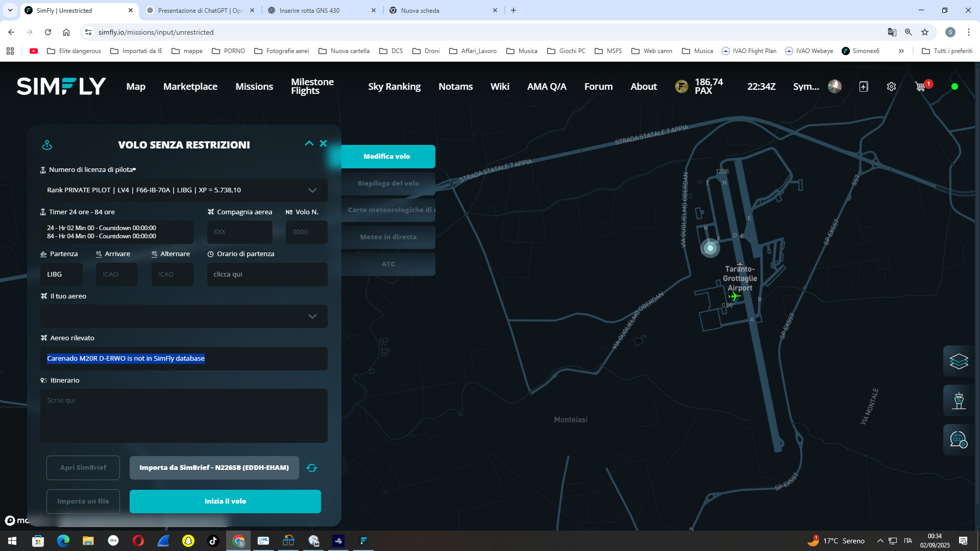This screenshot has height=551, width=980.
Task: Click the anchor icon in panel header
Action: [x=47, y=145]
